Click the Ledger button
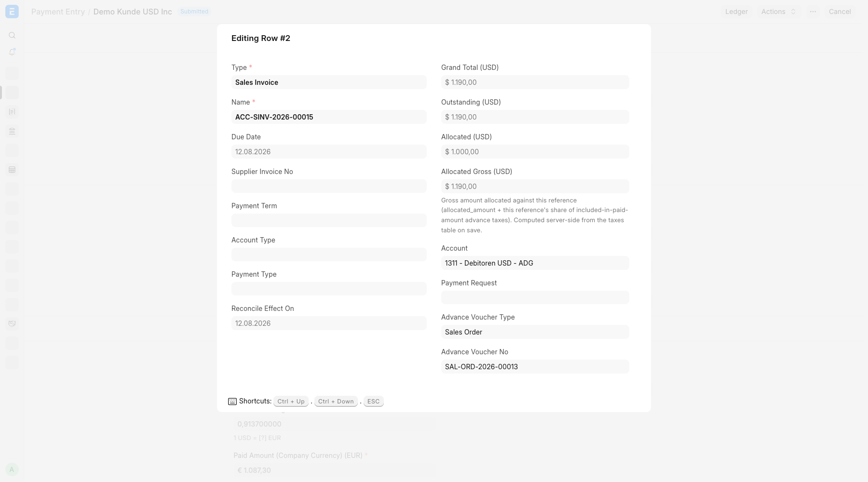868x482 pixels. [x=736, y=12]
